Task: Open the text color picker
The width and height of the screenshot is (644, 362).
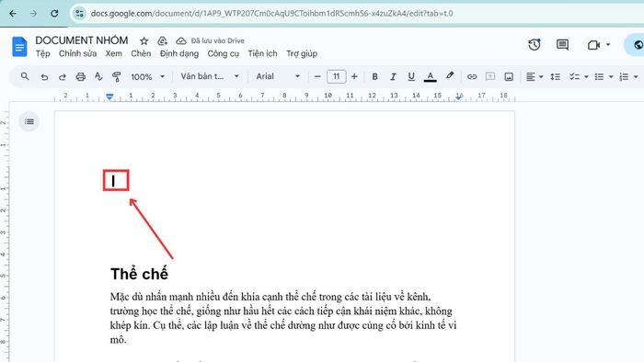Action: click(x=430, y=76)
